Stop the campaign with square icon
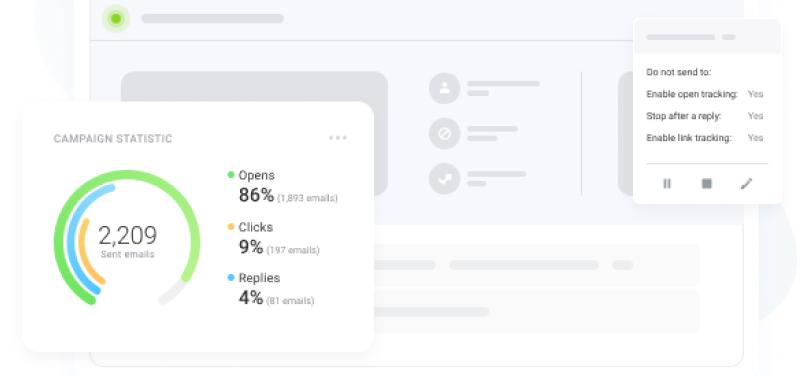Image resolution: width=800 pixels, height=376 pixels. tap(707, 184)
